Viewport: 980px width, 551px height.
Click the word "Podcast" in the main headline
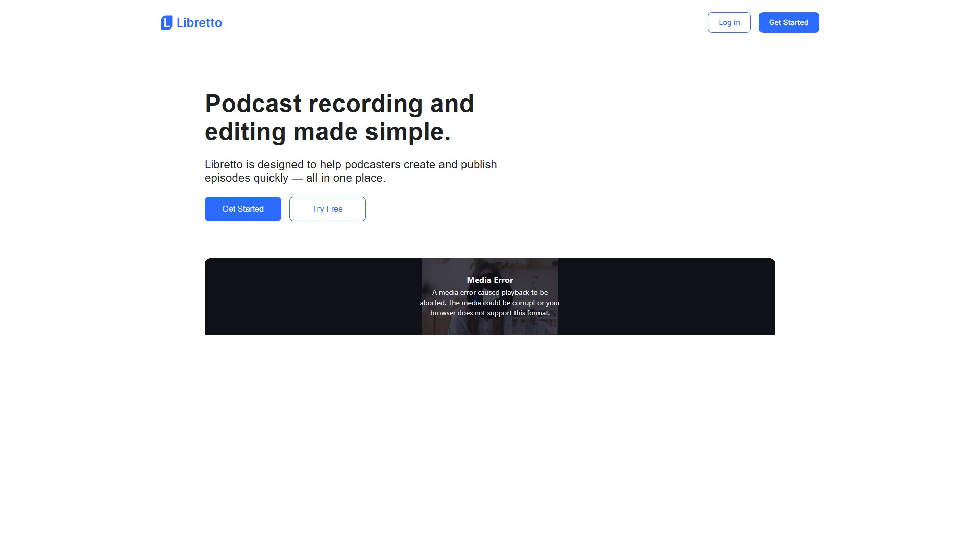click(x=253, y=104)
